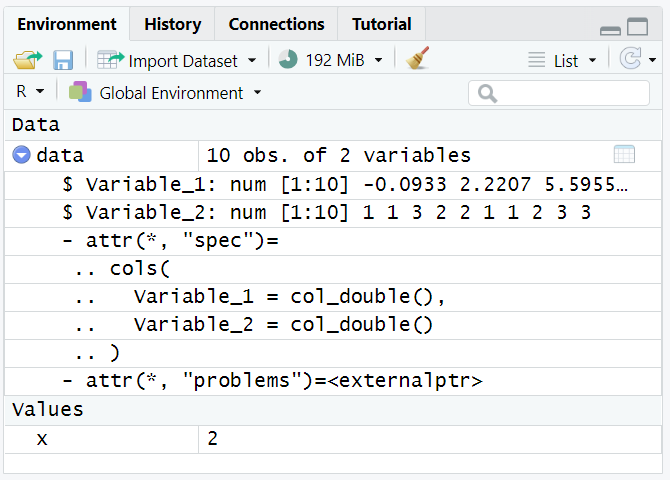Click the memory usage pie chart icon

point(288,60)
